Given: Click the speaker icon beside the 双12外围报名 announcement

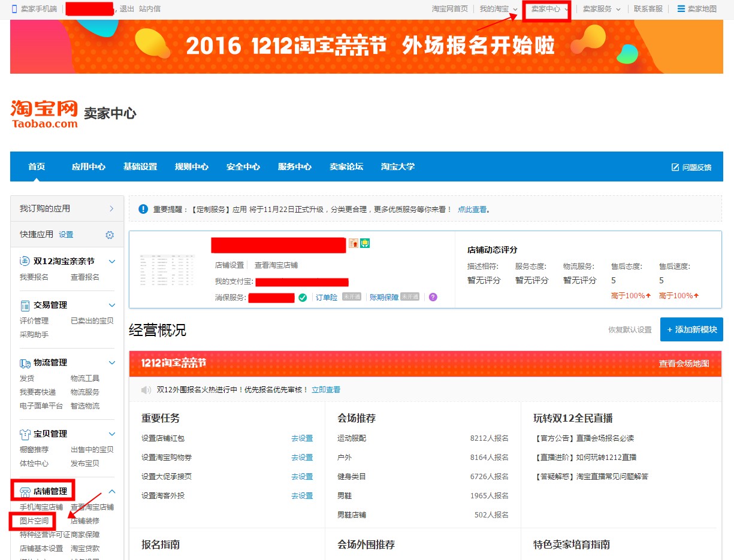Looking at the screenshot, I should tap(145, 389).
